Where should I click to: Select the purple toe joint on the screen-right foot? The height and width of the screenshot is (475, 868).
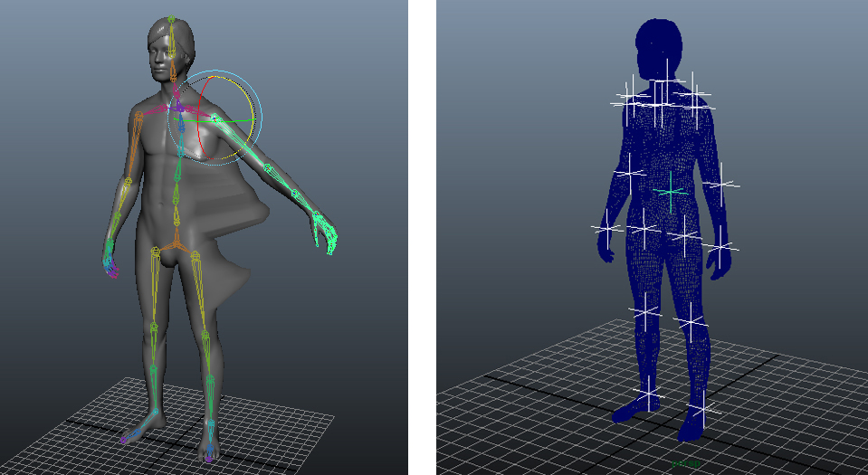coord(209,459)
